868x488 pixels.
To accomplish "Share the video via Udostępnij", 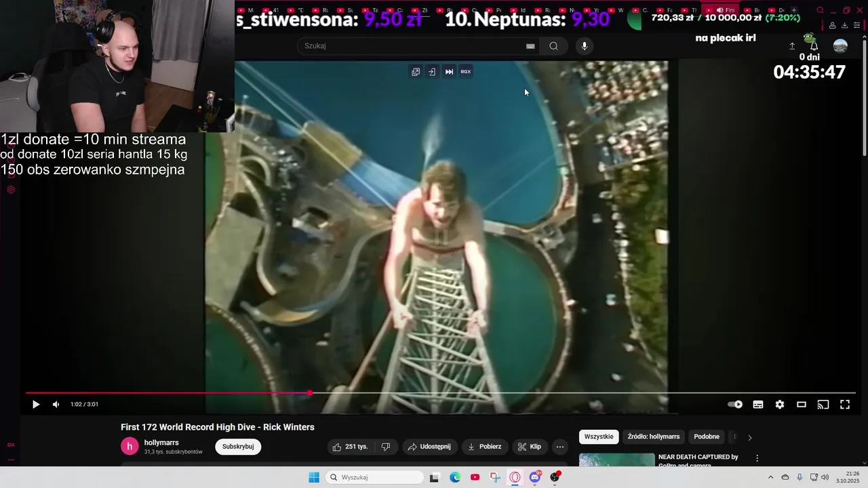I will (x=429, y=447).
